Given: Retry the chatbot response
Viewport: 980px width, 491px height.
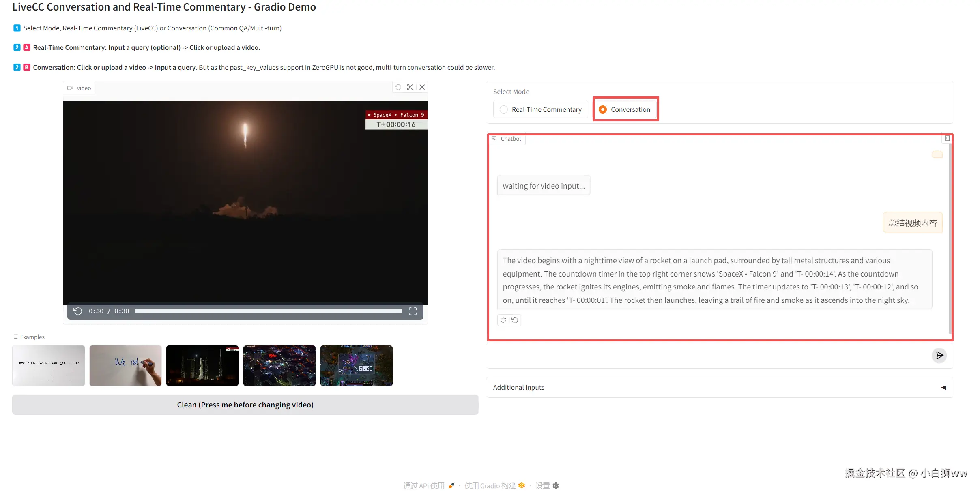Looking at the screenshot, I should pos(503,320).
